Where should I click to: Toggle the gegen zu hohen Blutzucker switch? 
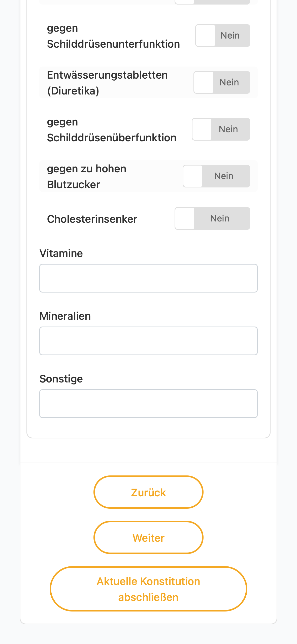click(x=216, y=176)
